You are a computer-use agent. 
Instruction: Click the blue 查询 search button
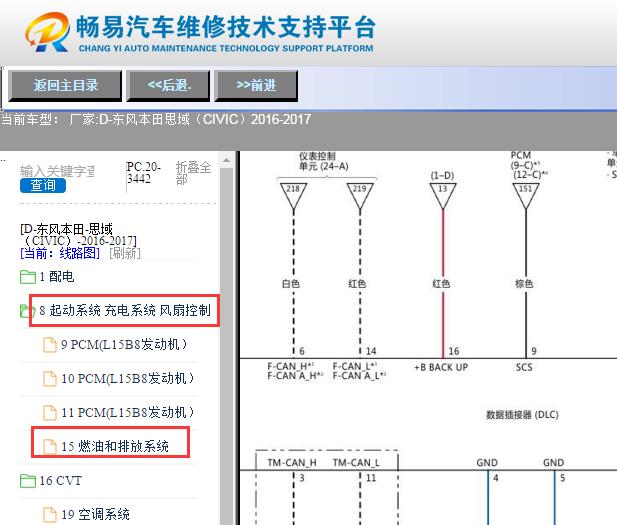[x=43, y=185]
